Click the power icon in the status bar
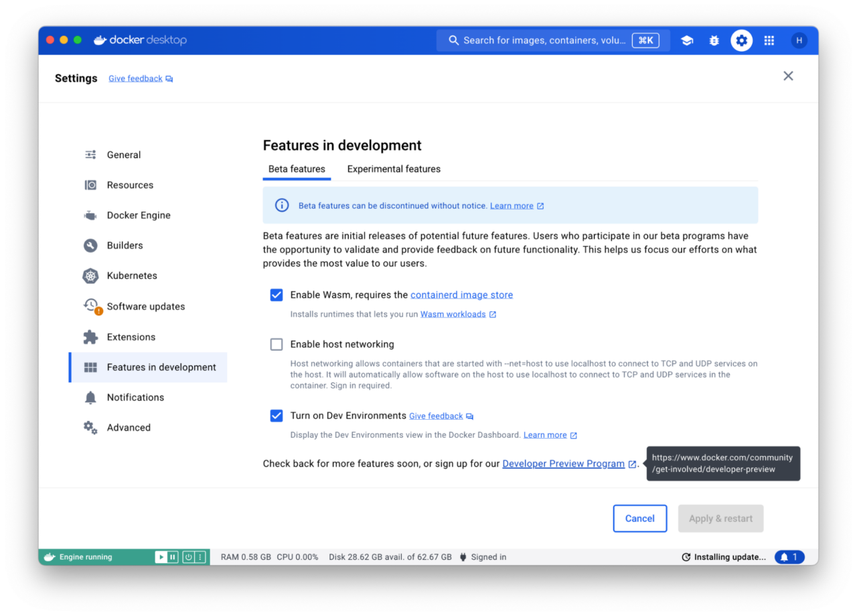The height and width of the screenshot is (616, 857). [188, 556]
